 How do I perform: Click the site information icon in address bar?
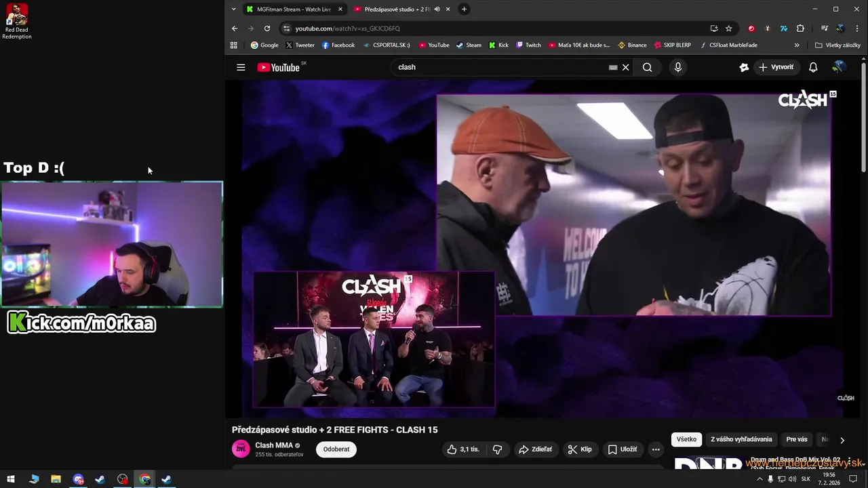[286, 28]
